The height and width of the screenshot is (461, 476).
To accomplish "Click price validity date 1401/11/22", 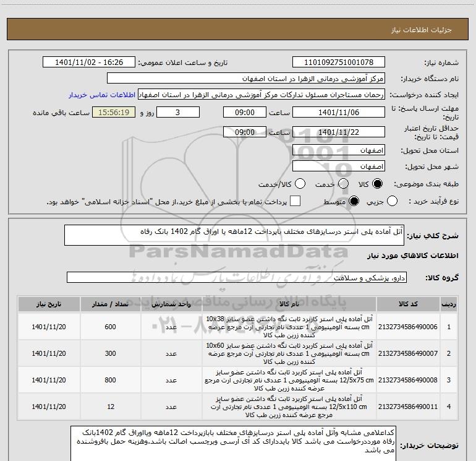I will point(339,132).
